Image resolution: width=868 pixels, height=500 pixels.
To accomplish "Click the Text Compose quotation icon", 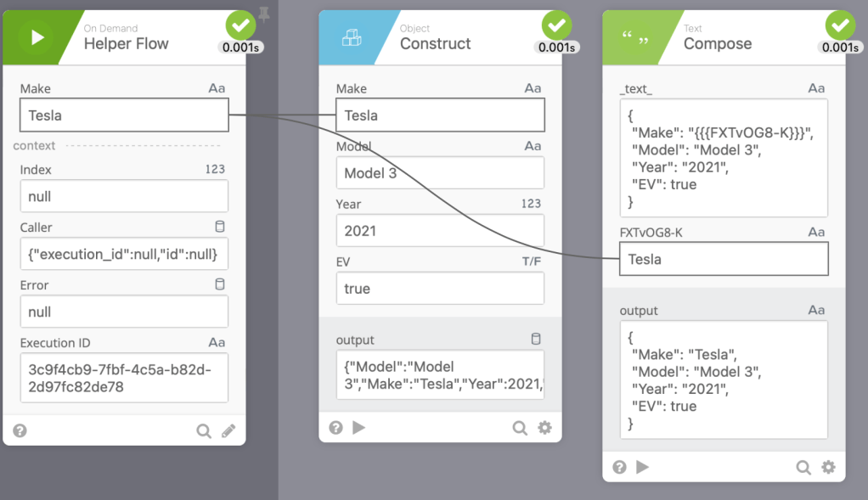I will coord(635,37).
